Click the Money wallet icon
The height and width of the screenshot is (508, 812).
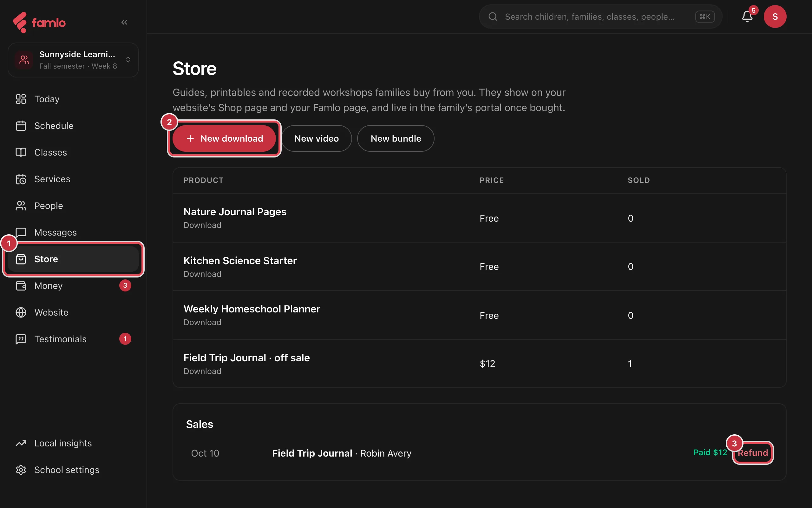point(21,285)
